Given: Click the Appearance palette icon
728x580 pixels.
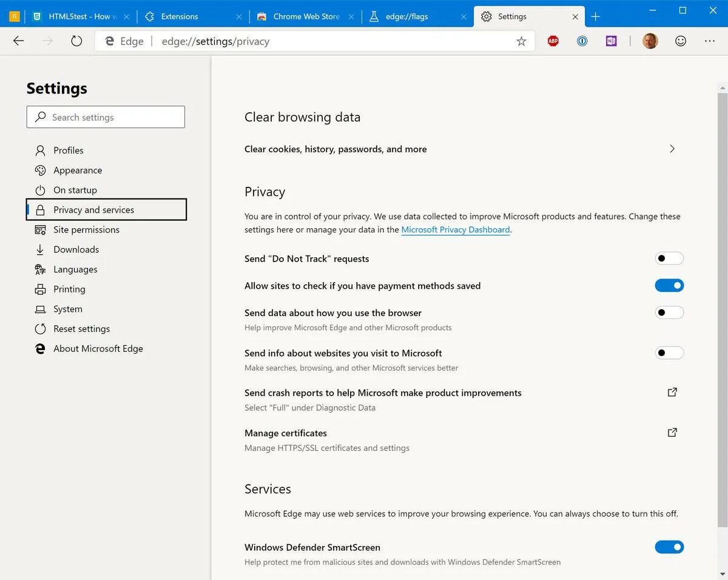Looking at the screenshot, I should [x=40, y=170].
